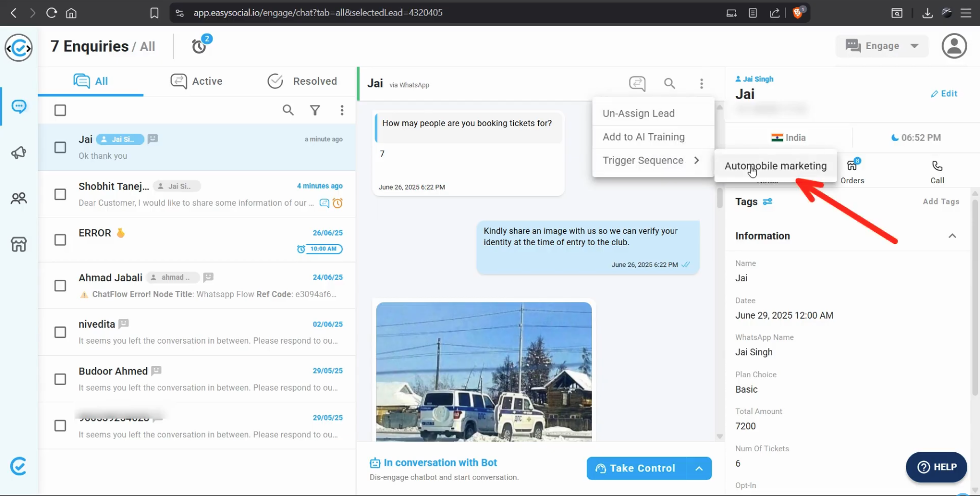This screenshot has height=496, width=980.
Task: Select the Budoor Ahmed enquiry checkbox
Action: 60,379
